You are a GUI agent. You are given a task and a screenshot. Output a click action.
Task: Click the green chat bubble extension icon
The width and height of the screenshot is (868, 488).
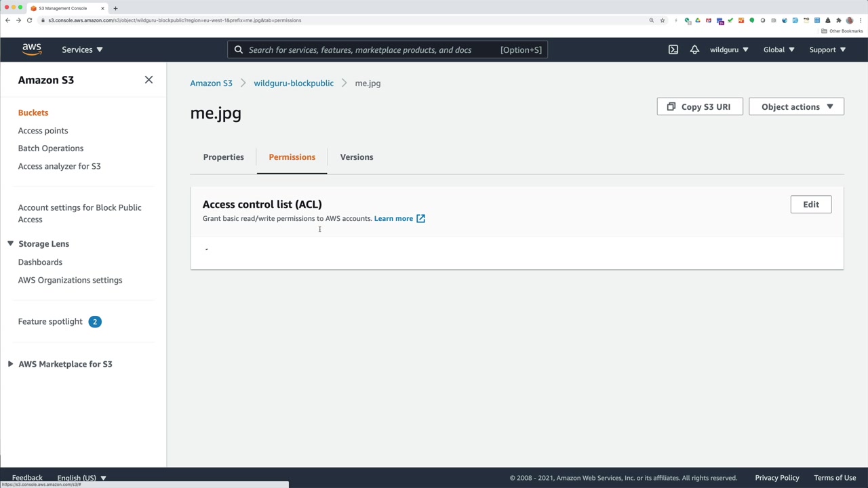[752, 20]
